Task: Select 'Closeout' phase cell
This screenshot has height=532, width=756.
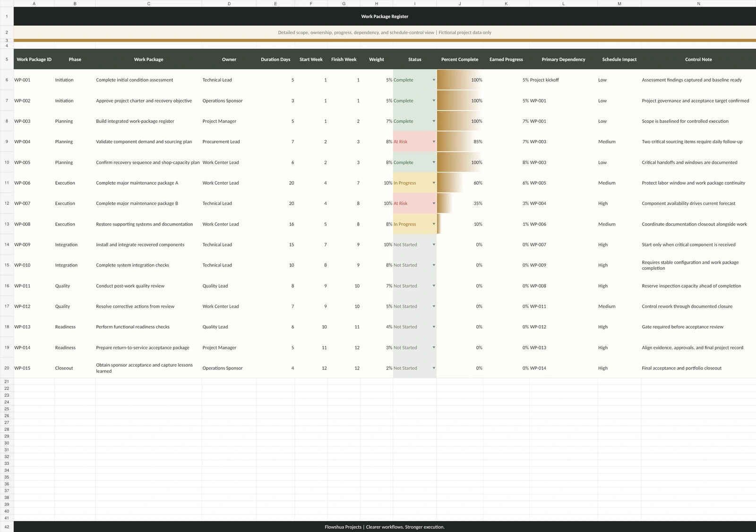Action: point(75,368)
